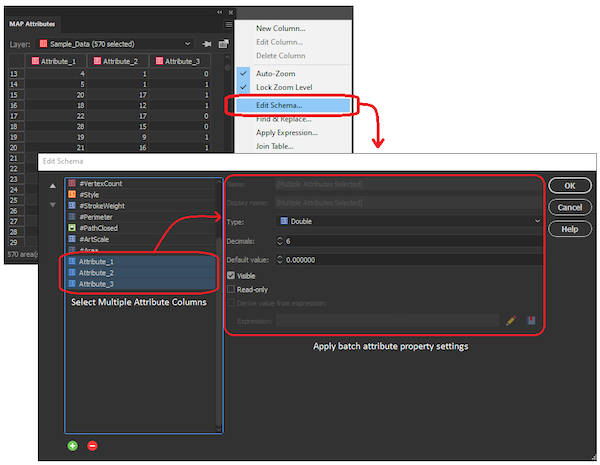Adjust the Default value stepper arrows
Screen dimensions: 600x465
point(279,260)
